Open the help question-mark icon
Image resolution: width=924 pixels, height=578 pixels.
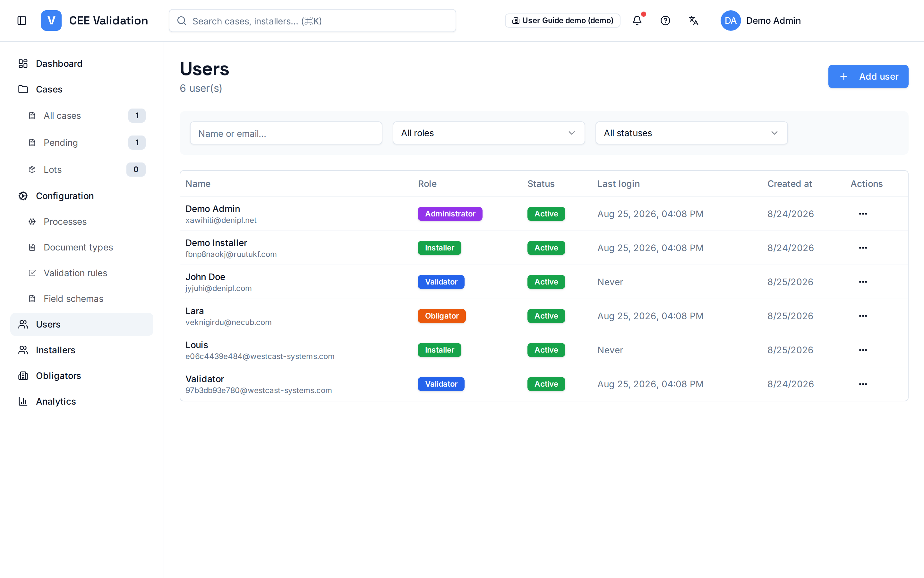click(665, 21)
